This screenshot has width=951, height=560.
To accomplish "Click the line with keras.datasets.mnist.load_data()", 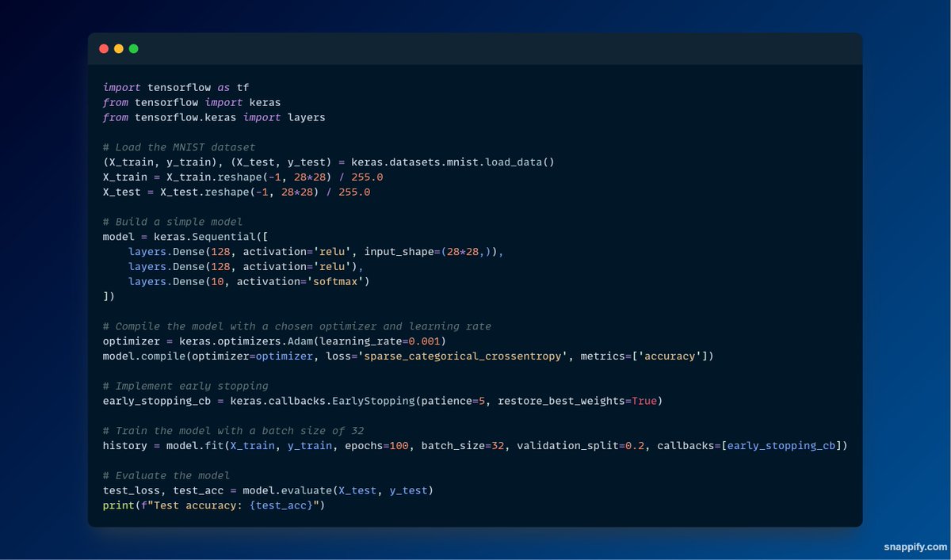I will [329, 162].
